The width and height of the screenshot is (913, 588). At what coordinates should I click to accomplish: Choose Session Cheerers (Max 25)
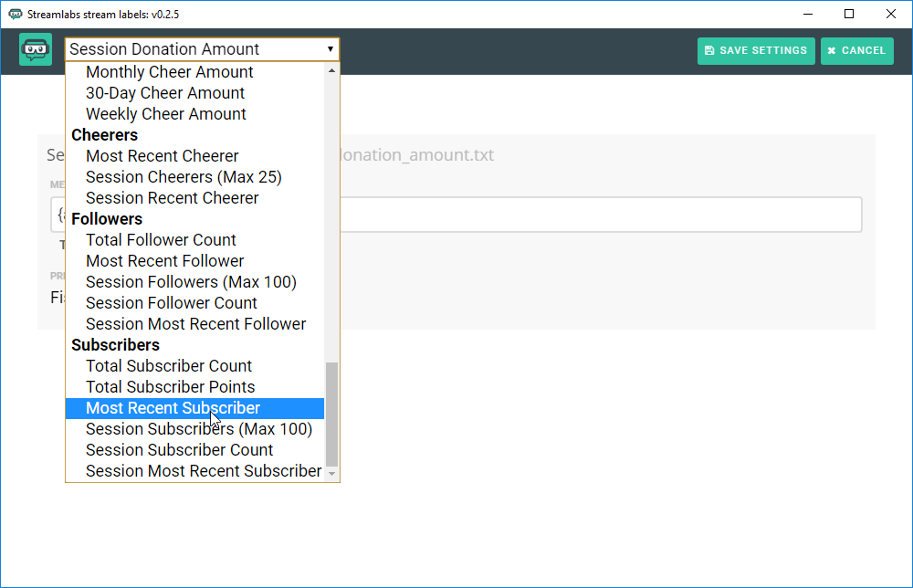194,177
